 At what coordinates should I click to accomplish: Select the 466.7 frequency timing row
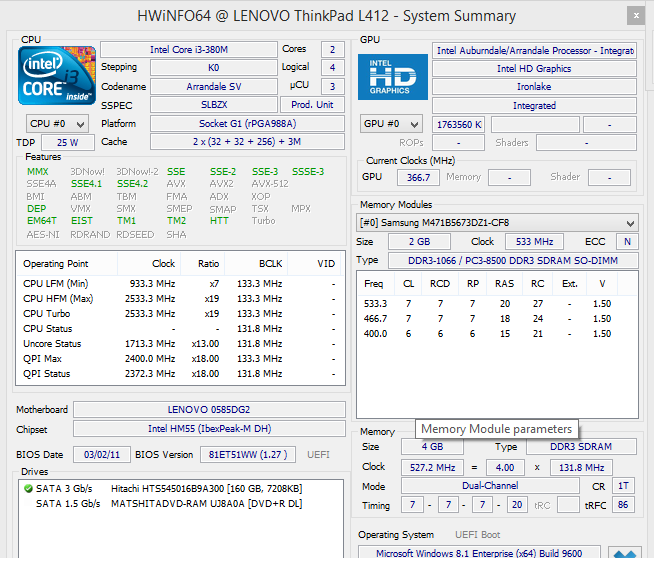[497, 319]
